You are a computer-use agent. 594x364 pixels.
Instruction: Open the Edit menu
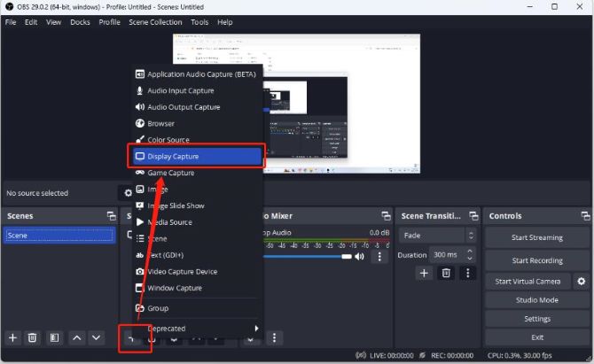31,22
